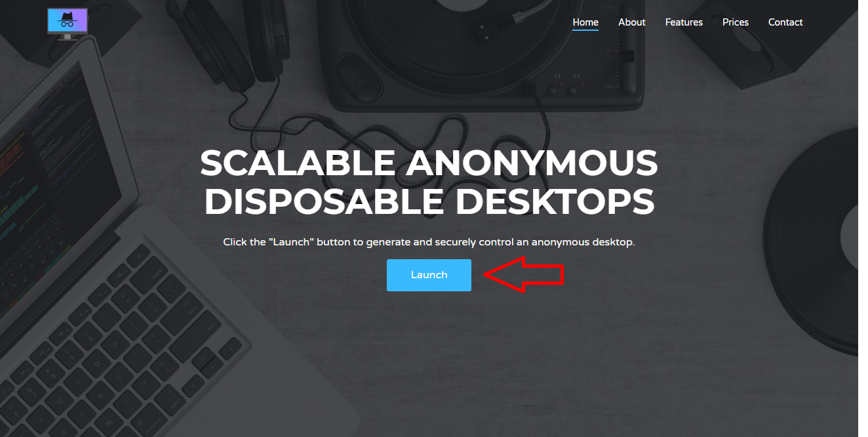Image resolution: width=868 pixels, height=437 pixels.
Task: Click the "DISPOSABLE DESKTOPS" heading line
Action: (429, 201)
